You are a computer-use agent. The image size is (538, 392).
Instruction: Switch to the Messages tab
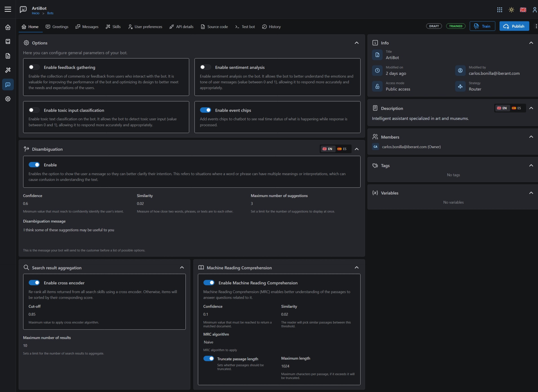click(87, 26)
